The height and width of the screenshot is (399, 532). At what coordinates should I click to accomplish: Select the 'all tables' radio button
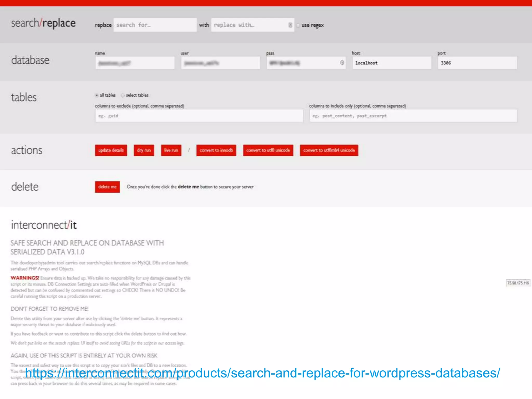click(x=97, y=95)
